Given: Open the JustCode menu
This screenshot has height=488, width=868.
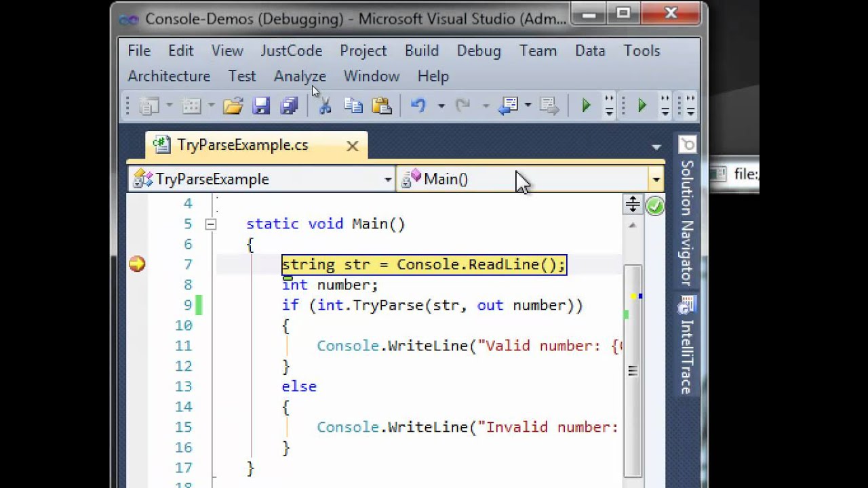Looking at the screenshot, I should click(x=292, y=51).
